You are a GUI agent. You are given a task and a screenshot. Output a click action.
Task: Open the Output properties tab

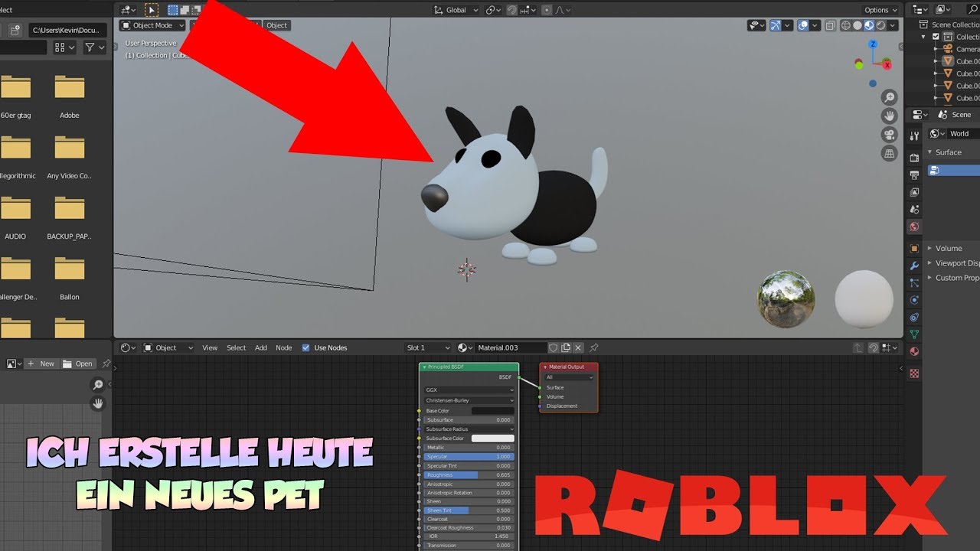pos(914,175)
